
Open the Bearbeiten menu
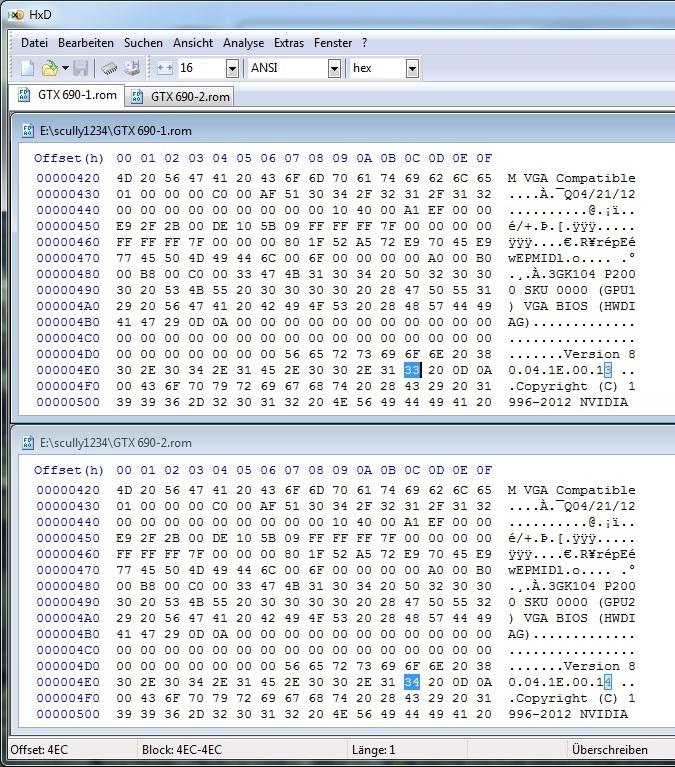pyautogui.click(x=86, y=43)
